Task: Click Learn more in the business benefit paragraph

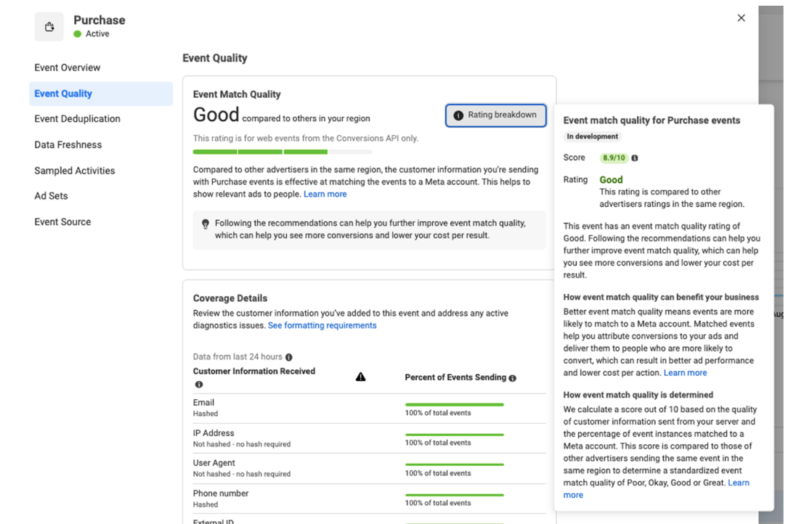Action: [x=685, y=373]
